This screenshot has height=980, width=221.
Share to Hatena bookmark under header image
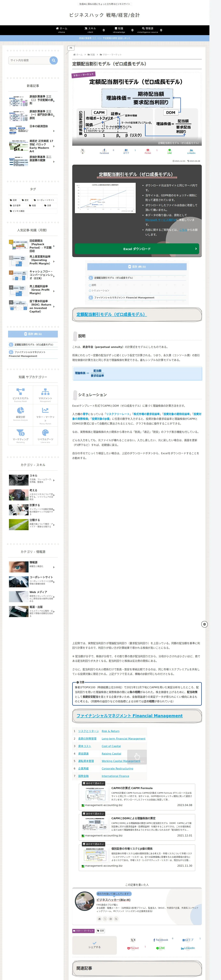pyautogui.click(x=126, y=151)
